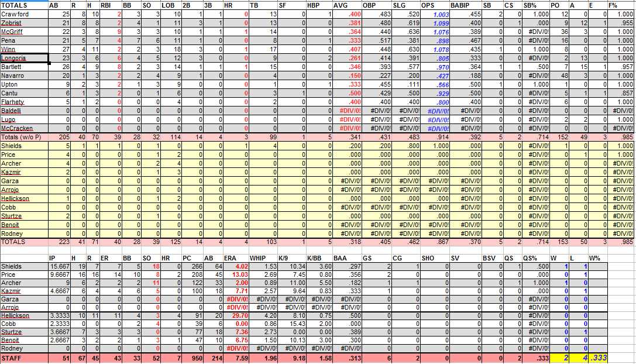Image resolution: width=636 pixels, height=364 pixels.
Task: Click the Flarhety name cell
Action: click(x=25, y=102)
